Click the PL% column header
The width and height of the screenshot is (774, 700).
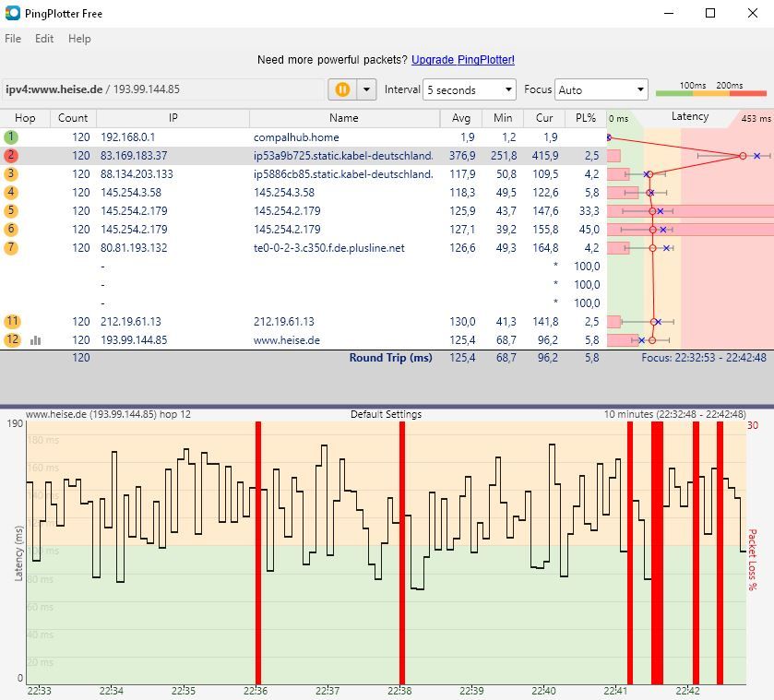[586, 118]
